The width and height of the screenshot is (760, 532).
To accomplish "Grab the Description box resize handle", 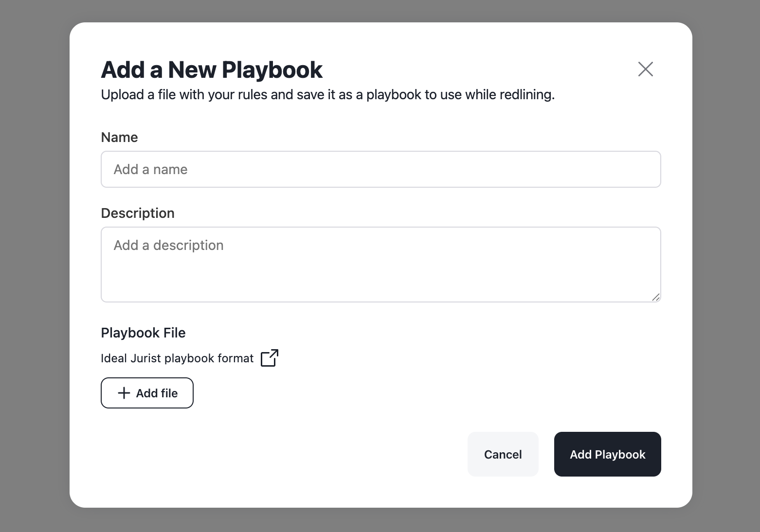I will click(x=655, y=297).
